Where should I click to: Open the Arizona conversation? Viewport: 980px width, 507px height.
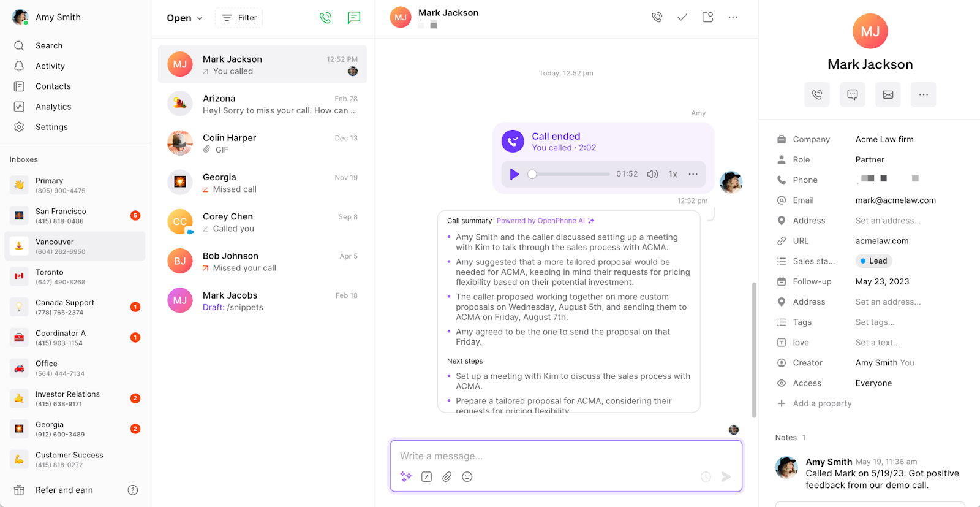coord(263,104)
